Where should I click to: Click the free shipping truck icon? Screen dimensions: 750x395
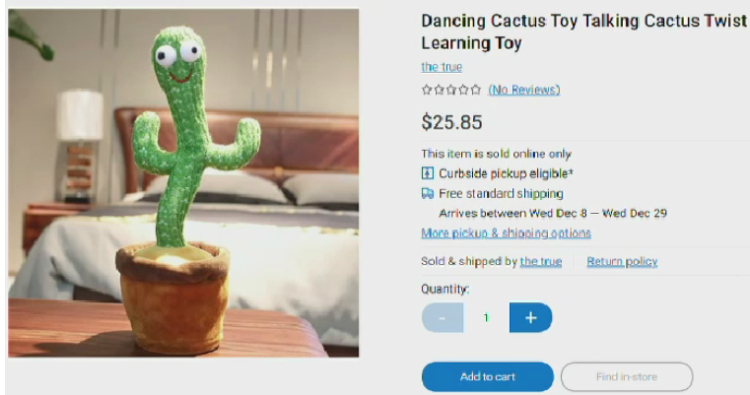point(427,193)
